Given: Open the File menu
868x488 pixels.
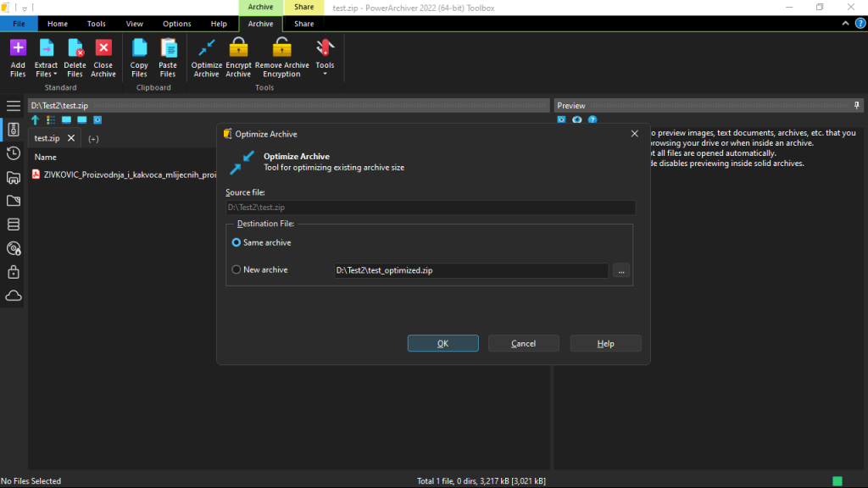Looking at the screenshot, I should (19, 24).
